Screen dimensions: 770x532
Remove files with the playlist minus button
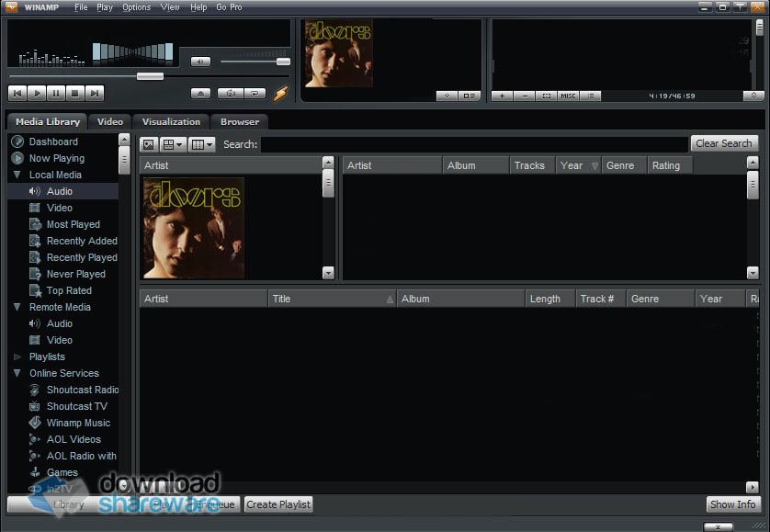pos(525,96)
